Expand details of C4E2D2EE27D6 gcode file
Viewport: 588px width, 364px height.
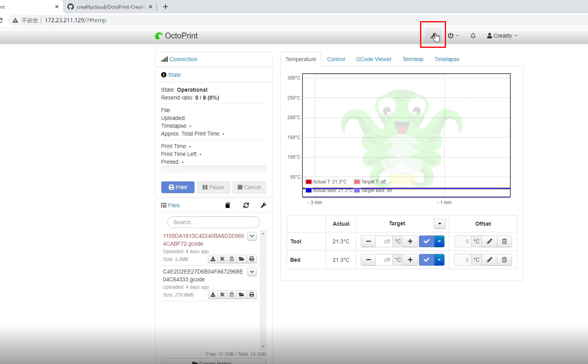click(x=252, y=272)
